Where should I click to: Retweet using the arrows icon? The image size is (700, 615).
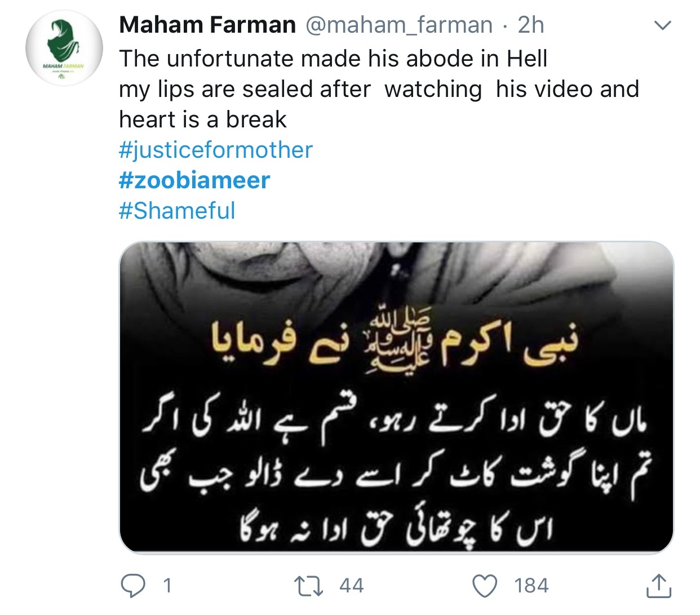(x=309, y=586)
